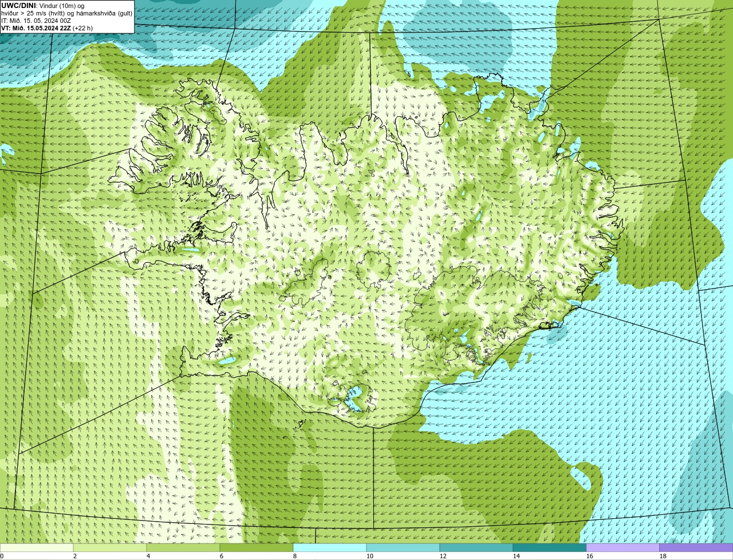Click the 10–12 m/s legend swatch
Viewport: 733px width, 560px height.
403,548
